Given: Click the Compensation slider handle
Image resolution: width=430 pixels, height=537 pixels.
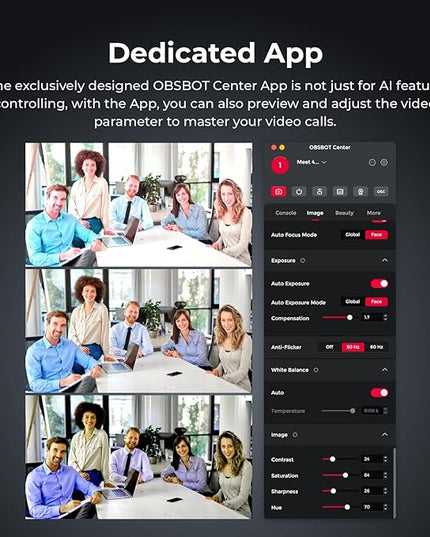Looking at the screenshot, I should (350, 317).
